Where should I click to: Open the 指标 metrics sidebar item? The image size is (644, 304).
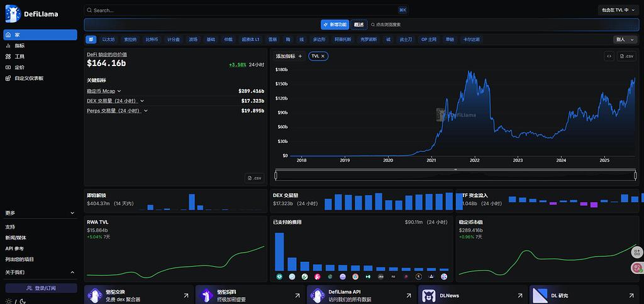(x=19, y=46)
